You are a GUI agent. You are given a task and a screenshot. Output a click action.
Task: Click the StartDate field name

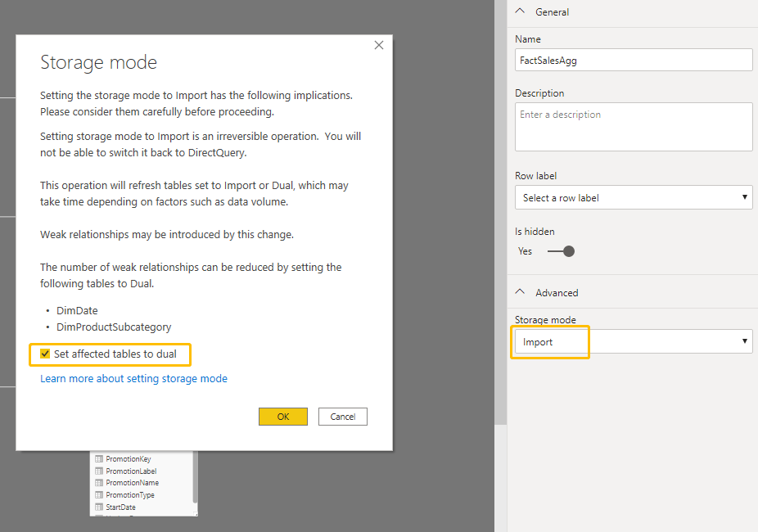tap(120, 507)
